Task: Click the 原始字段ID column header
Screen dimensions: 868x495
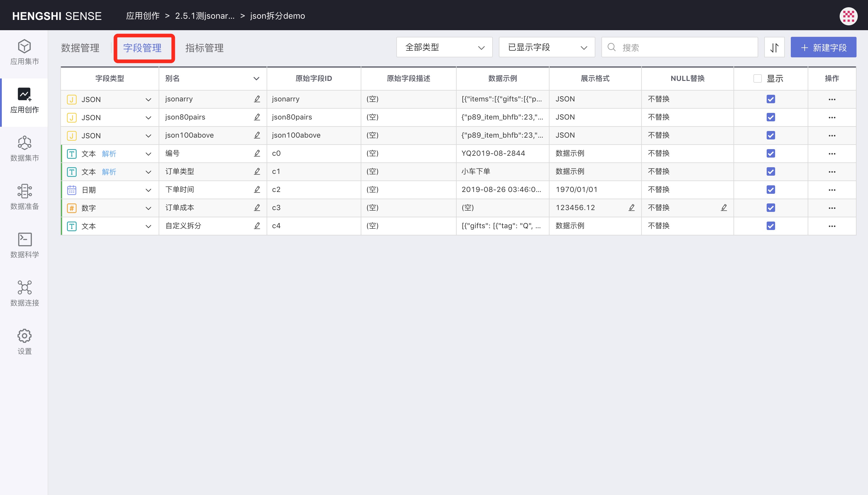Action: click(x=314, y=78)
